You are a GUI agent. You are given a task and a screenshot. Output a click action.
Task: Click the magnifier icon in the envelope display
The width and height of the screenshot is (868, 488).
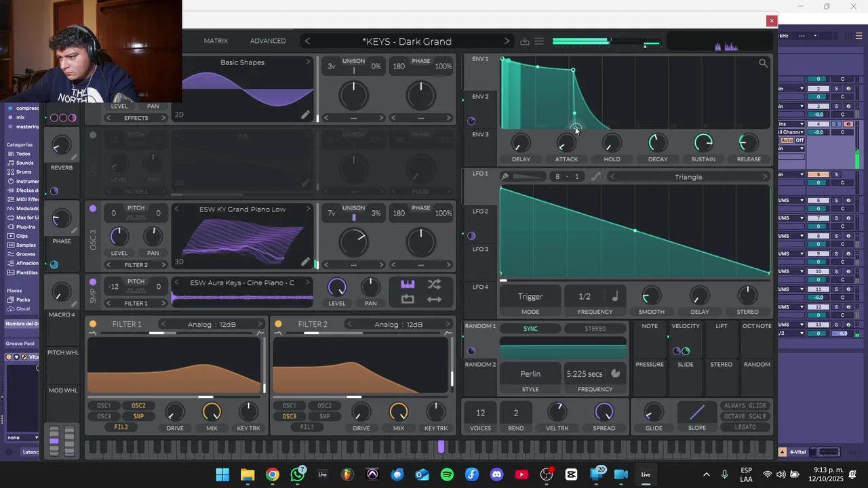tap(763, 64)
